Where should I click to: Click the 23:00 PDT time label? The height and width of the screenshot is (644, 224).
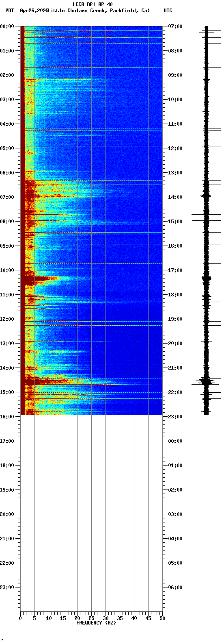click(7, 587)
